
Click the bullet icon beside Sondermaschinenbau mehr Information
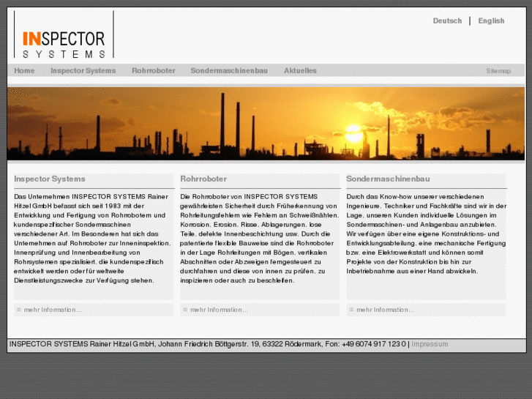point(351,310)
